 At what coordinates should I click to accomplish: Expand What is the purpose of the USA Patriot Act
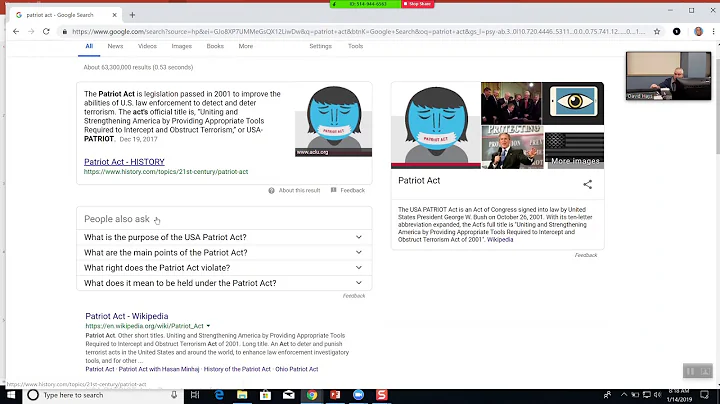224,237
